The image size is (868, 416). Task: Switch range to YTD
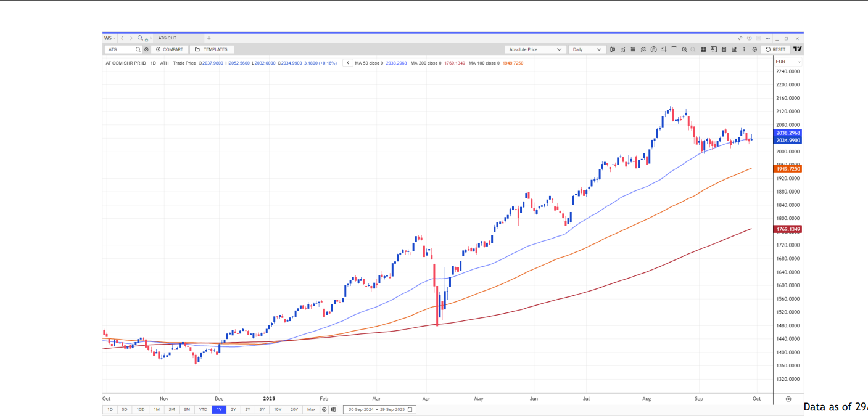click(202, 409)
